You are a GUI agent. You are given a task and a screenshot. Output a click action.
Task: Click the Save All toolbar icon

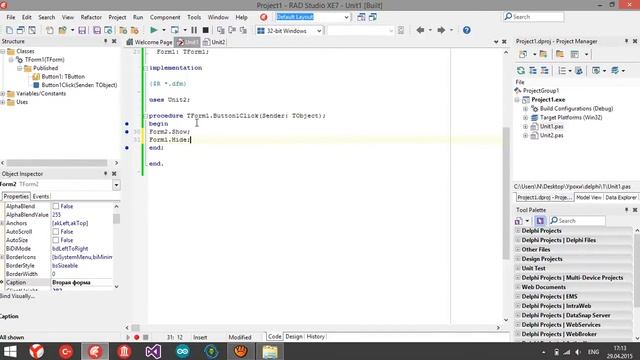(97, 30)
